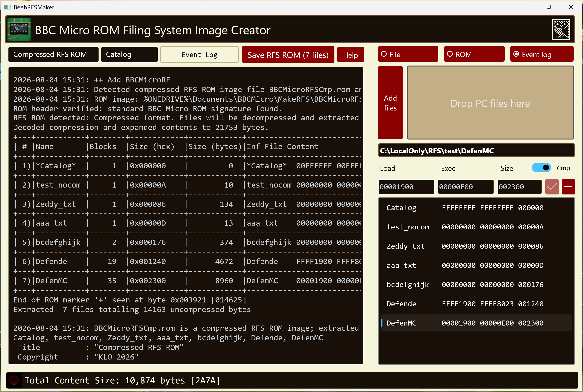This screenshot has width=583, height=392.
Task: Click the "Decoded compression and expanded" log line
Action: tap(141, 127)
